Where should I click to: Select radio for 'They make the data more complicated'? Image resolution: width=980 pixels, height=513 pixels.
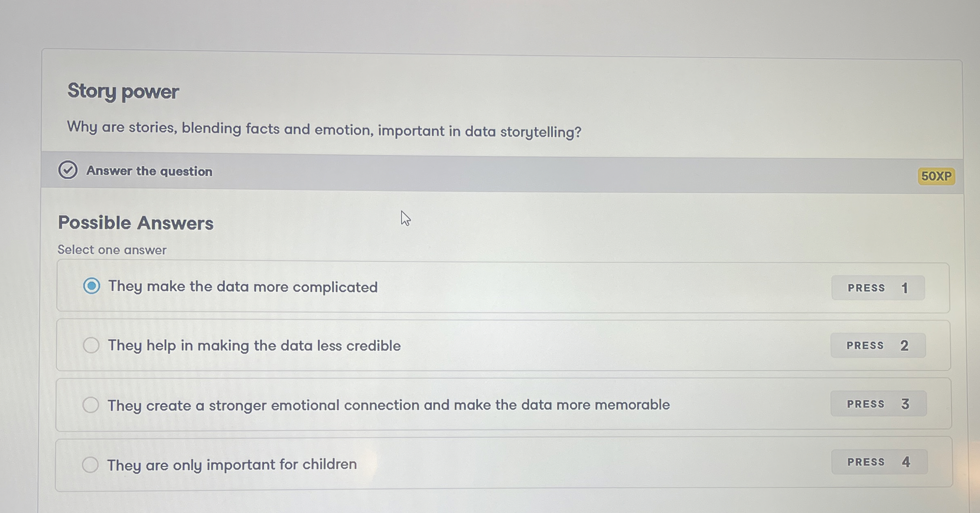click(x=91, y=286)
